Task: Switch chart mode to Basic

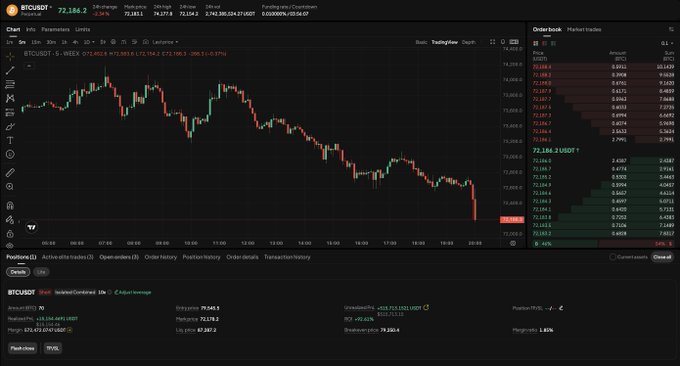Action: 421,42
